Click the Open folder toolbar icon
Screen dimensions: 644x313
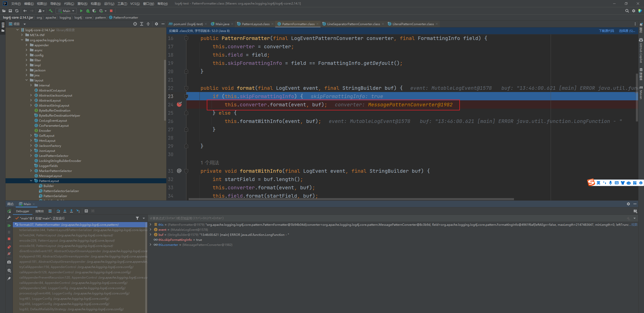click(x=4, y=11)
